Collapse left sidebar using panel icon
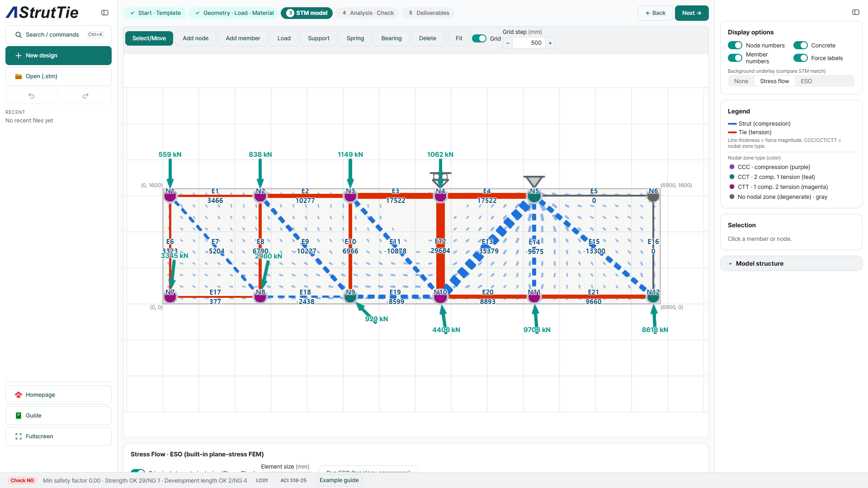 click(x=105, y=13)
